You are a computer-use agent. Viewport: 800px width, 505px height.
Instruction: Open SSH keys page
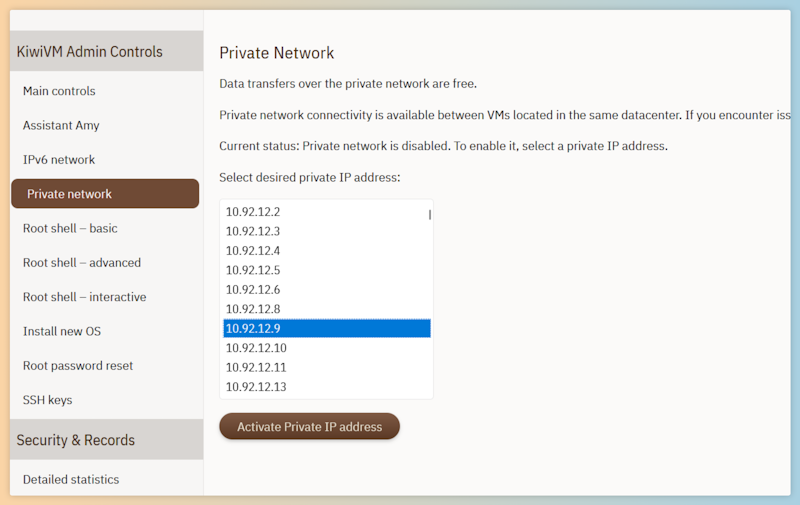pos(47,400)
